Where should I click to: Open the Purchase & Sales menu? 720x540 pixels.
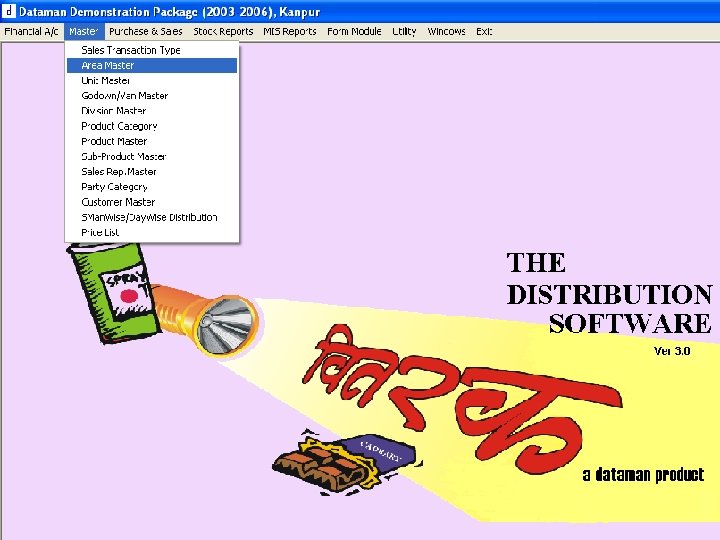(x=146, y=32)
